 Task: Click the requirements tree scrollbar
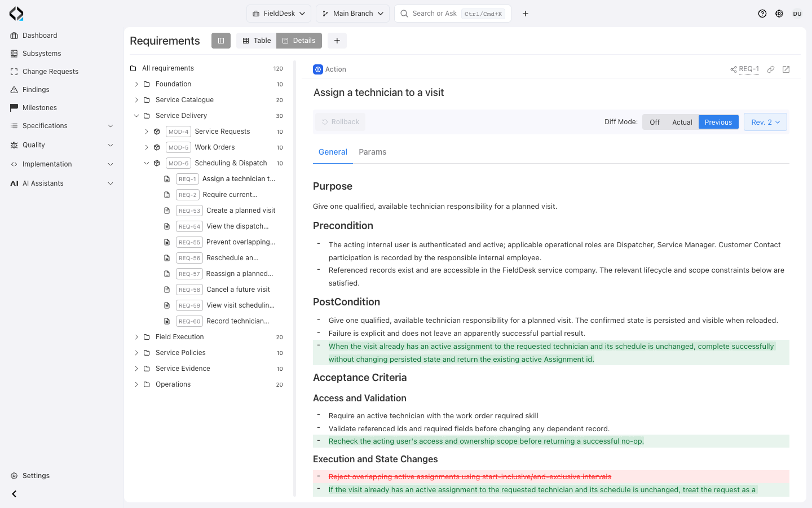pos(294,279)
